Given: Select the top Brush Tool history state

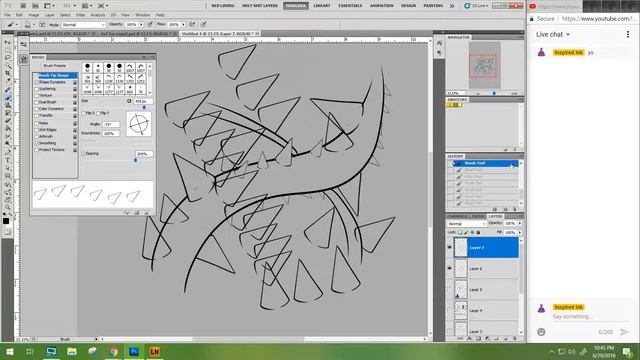Looking at the screenshot, I should (x=485, y=163).
